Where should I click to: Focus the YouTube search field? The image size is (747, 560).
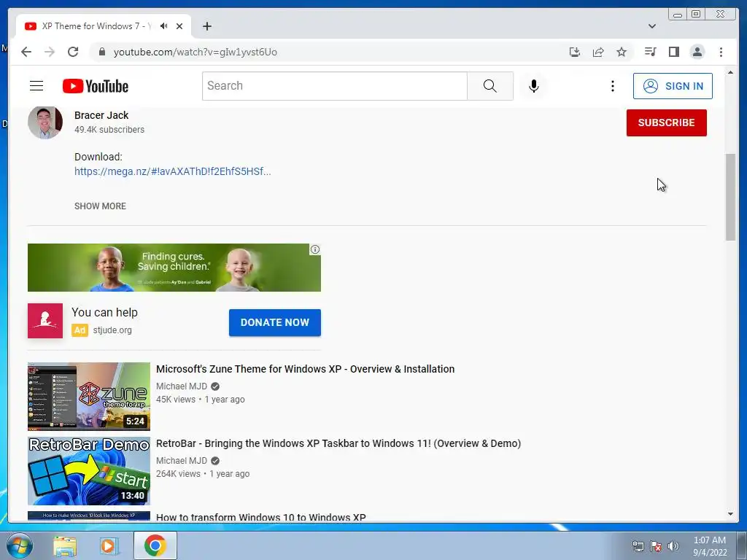coord(334,86)
